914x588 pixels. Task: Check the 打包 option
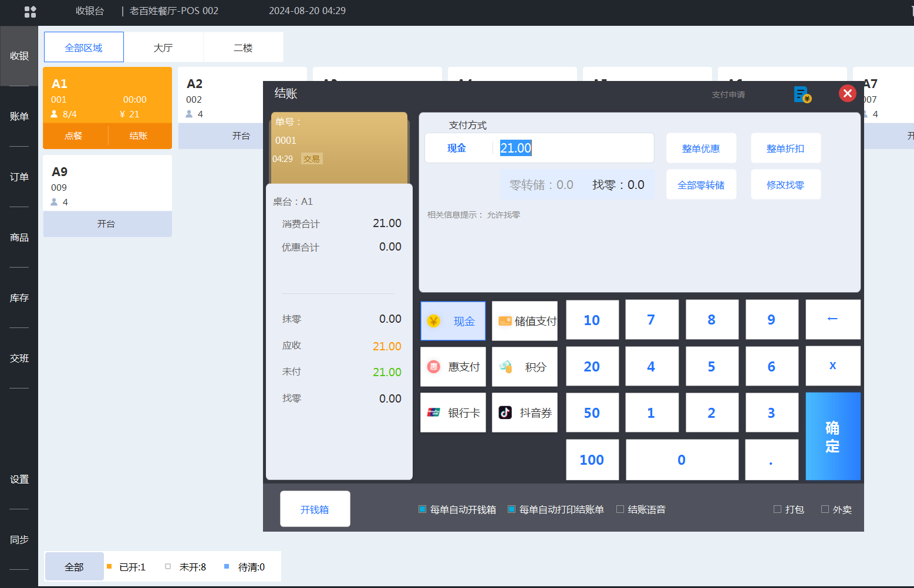[x=777, y=509]
